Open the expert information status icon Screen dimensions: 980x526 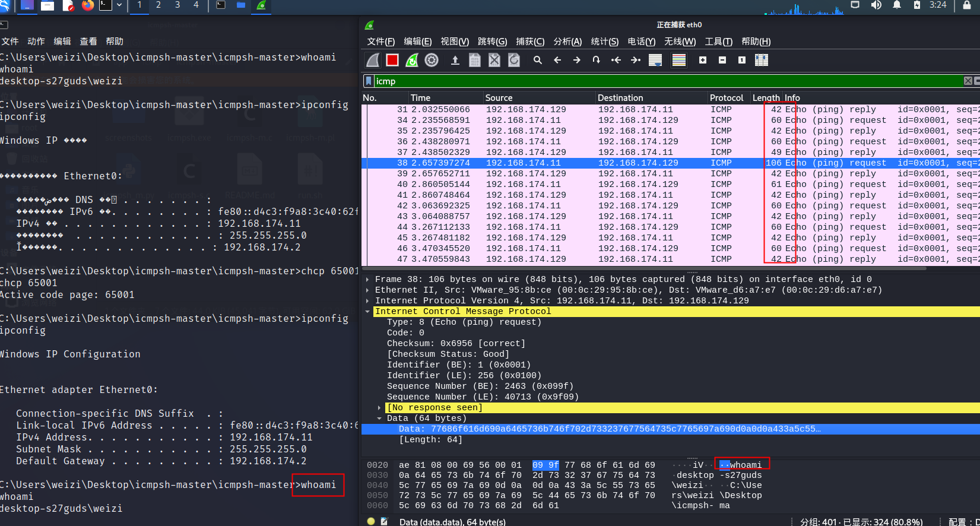tap(371, 521)
